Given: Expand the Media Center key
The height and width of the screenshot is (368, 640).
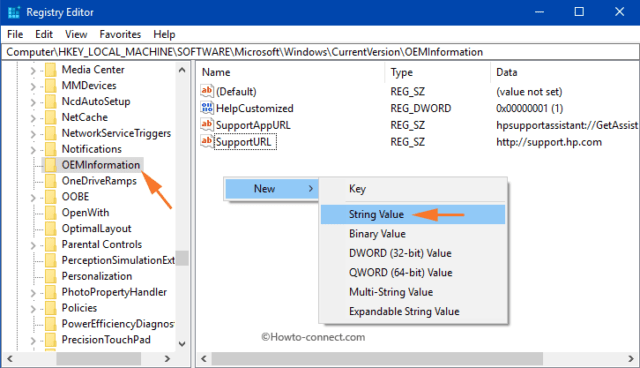Looking at the screenshot, I should (x=33, y=71).
